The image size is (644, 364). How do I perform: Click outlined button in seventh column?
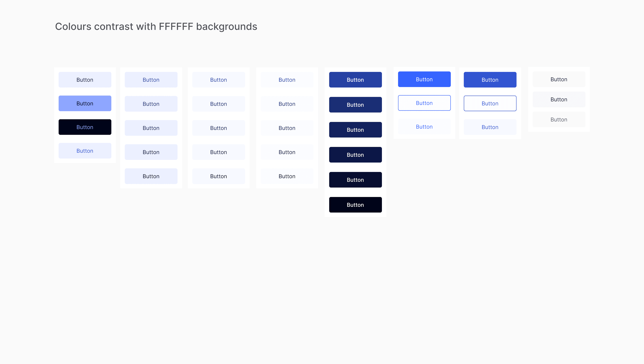point(490,103)
